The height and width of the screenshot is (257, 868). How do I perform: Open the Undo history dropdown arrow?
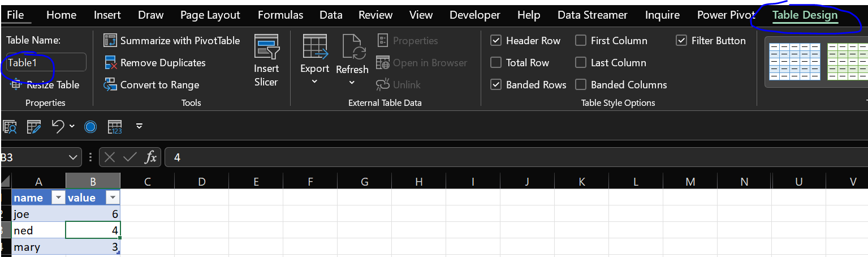tap(72, 126)
